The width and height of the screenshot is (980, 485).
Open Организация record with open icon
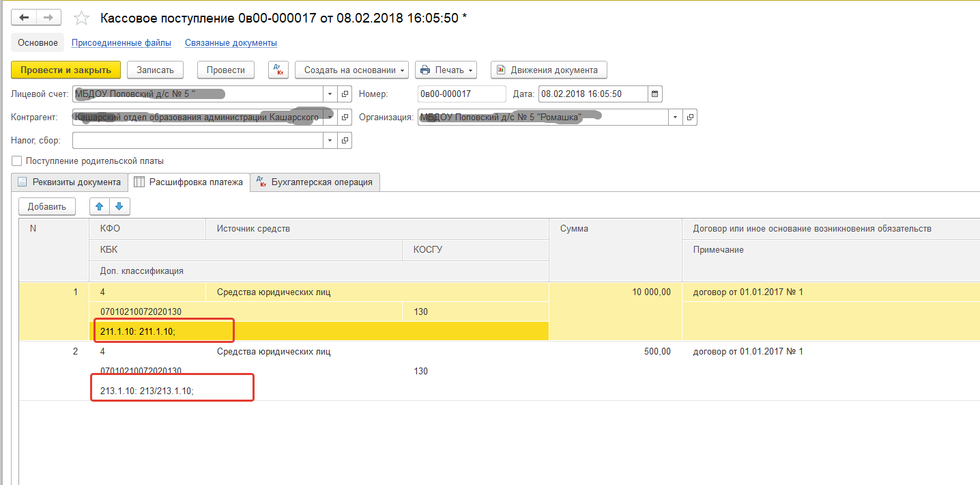(690, 117)
